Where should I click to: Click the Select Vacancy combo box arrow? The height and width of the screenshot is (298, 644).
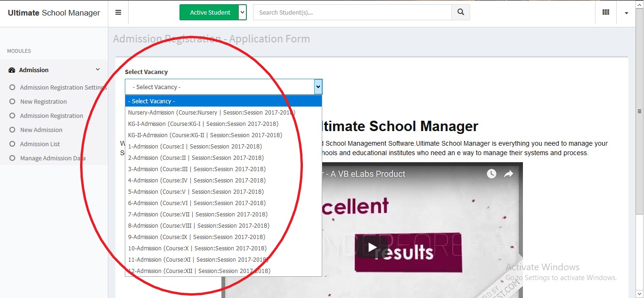(318, 87)
